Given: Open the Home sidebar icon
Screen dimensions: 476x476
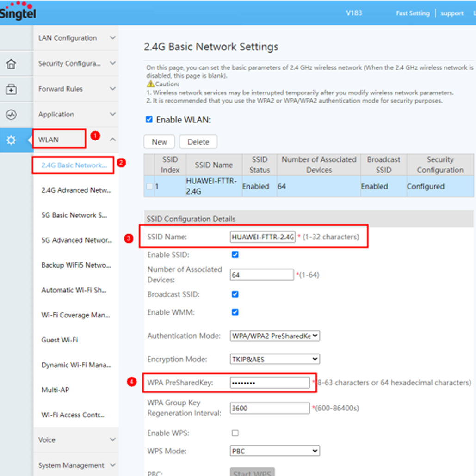Looking at the screenshot, I should [11, 64].
